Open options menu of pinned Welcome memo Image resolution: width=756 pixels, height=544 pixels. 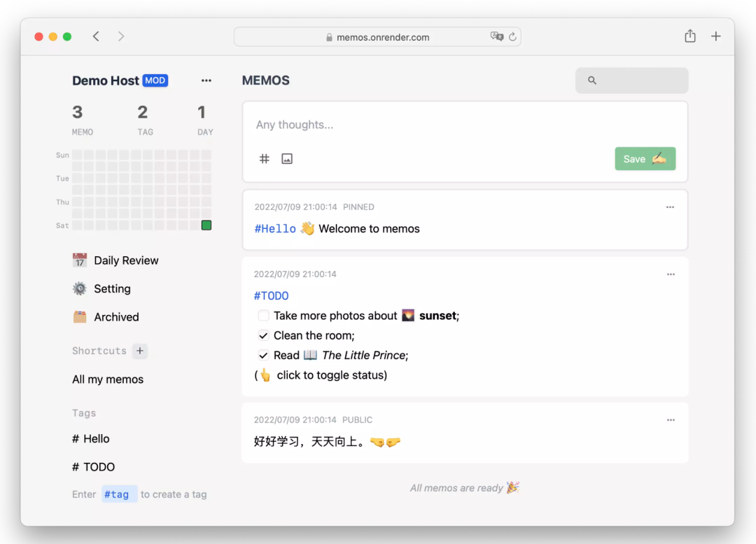pos(670,207)
